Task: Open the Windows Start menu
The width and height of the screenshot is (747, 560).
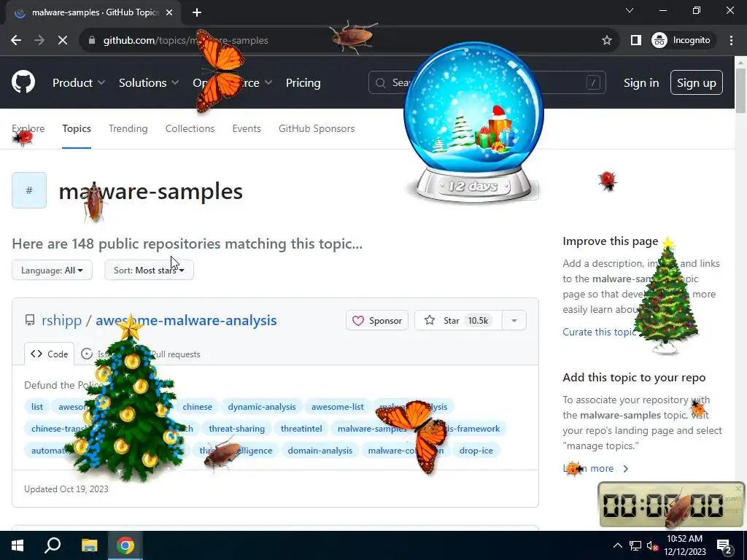Action: tap(18, 545)
